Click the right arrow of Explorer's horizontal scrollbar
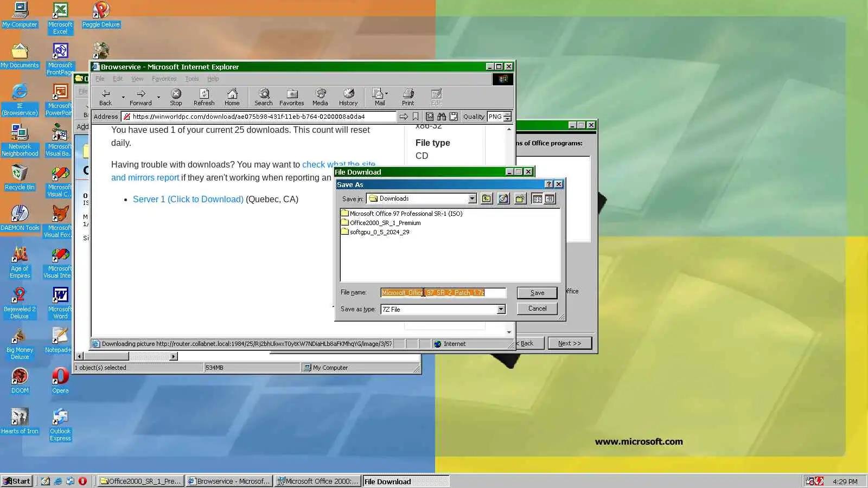868x488 pixels. (x=174, y=356)
